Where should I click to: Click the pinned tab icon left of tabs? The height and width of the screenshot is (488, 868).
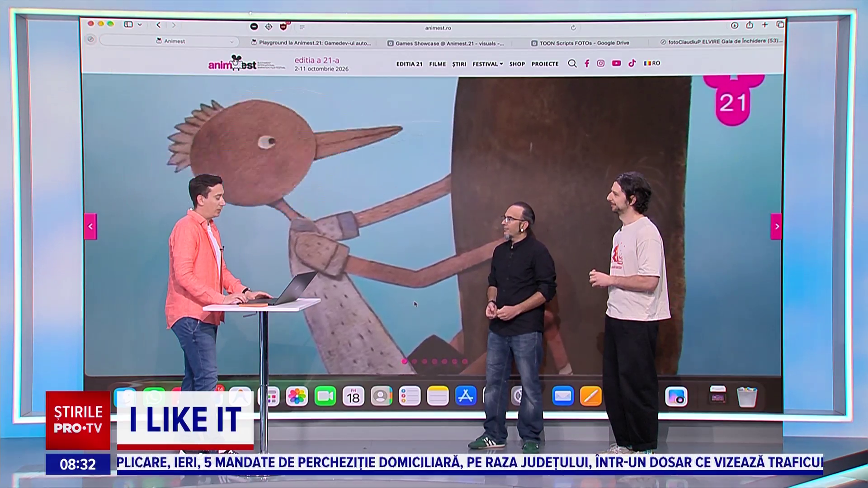click(90, 39)
